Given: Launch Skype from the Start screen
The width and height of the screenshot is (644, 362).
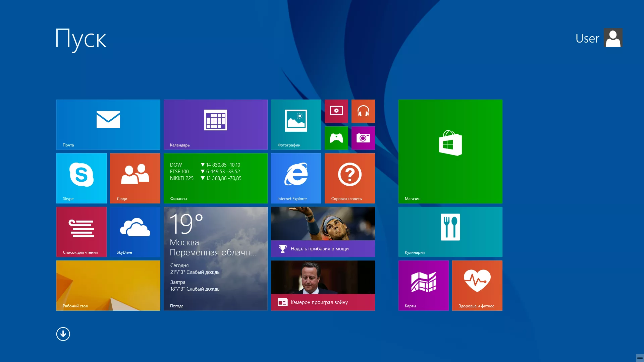Looking at the screenshot, I should (x=81, y=178).
